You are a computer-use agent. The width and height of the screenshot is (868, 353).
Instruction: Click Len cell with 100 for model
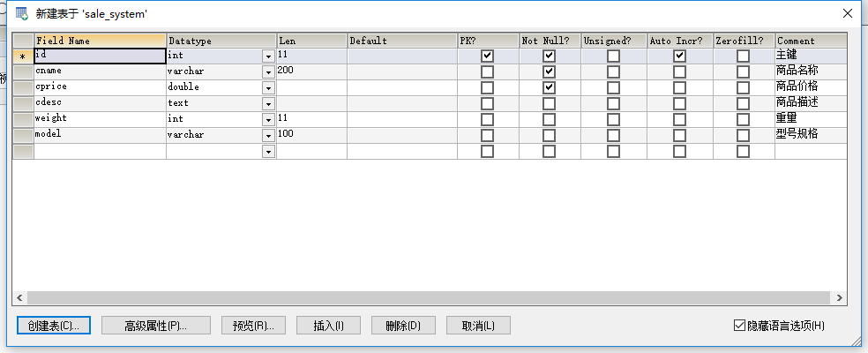pyautogui.click(x=312, y=135)
